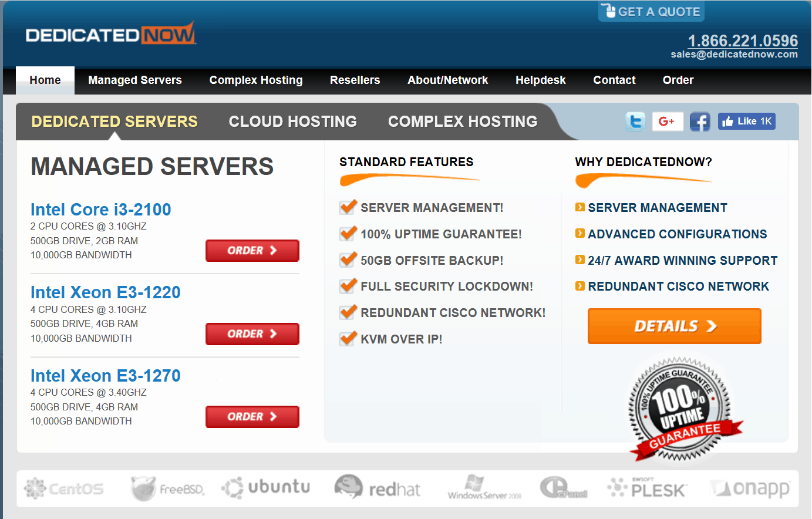Screen dimensions: 812x519
Task: Click arrow bullet beside 24/7 Award Winning Support
Action: tap(580, 259)
